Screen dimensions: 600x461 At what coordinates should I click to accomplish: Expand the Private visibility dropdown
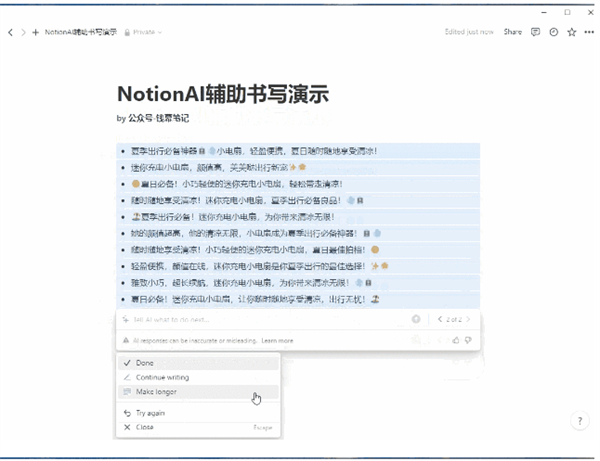146,32
